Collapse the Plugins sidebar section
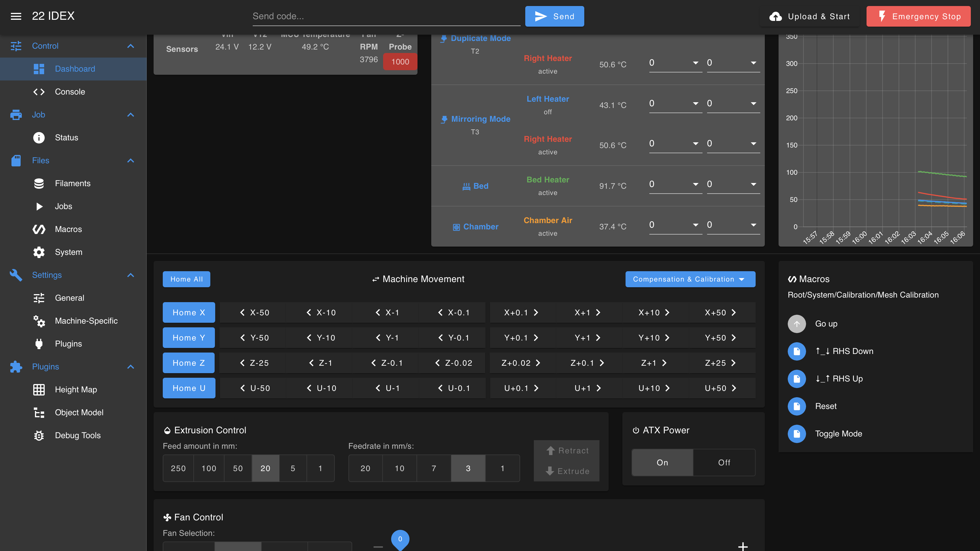The width and height of the screenshot is (980, 551). click(130, 367)
